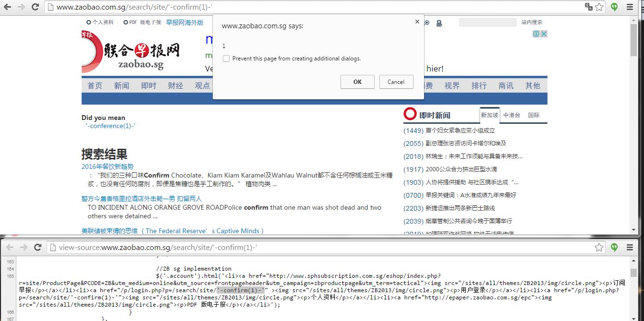The width and height of the screenshot is (644, 321).
Task: Open the 新闻 navigation item
Action: coord(122,85)
